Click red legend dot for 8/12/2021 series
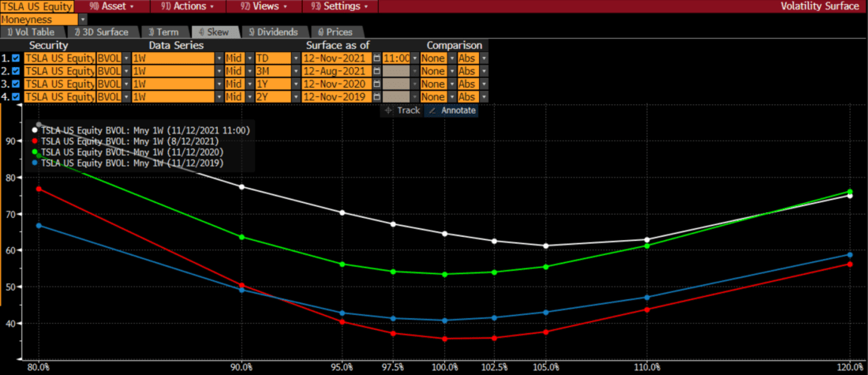The image size is (868, 375). pyautogui.click(x=35, y=141)
